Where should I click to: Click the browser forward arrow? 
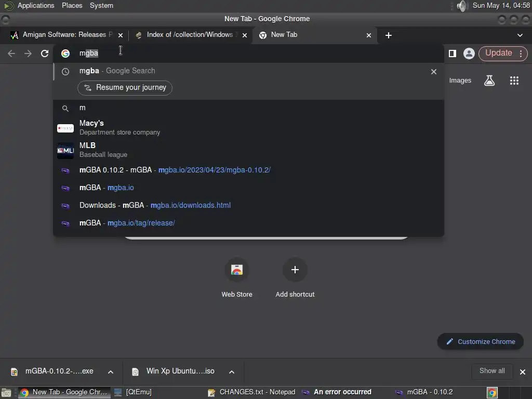click(28, 54)
